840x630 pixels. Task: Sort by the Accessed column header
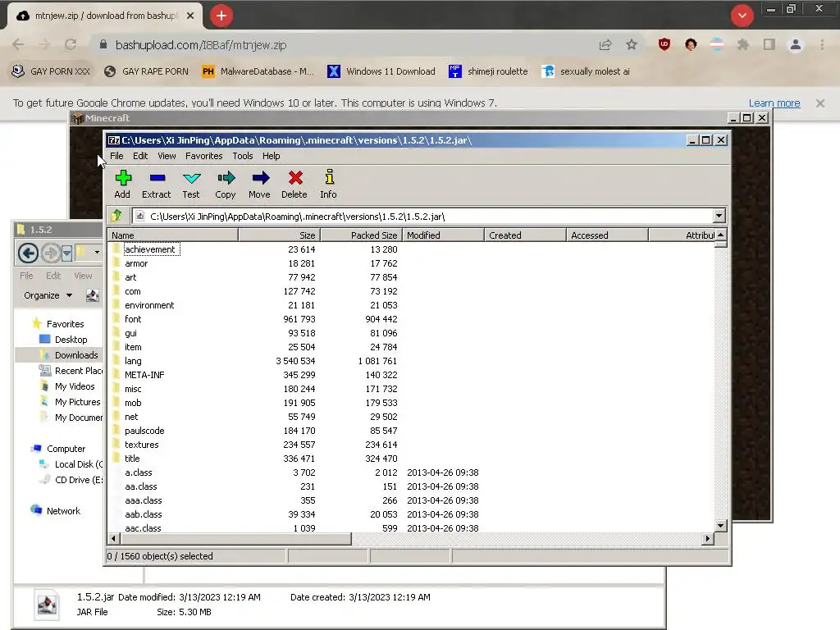click(607, 235)
